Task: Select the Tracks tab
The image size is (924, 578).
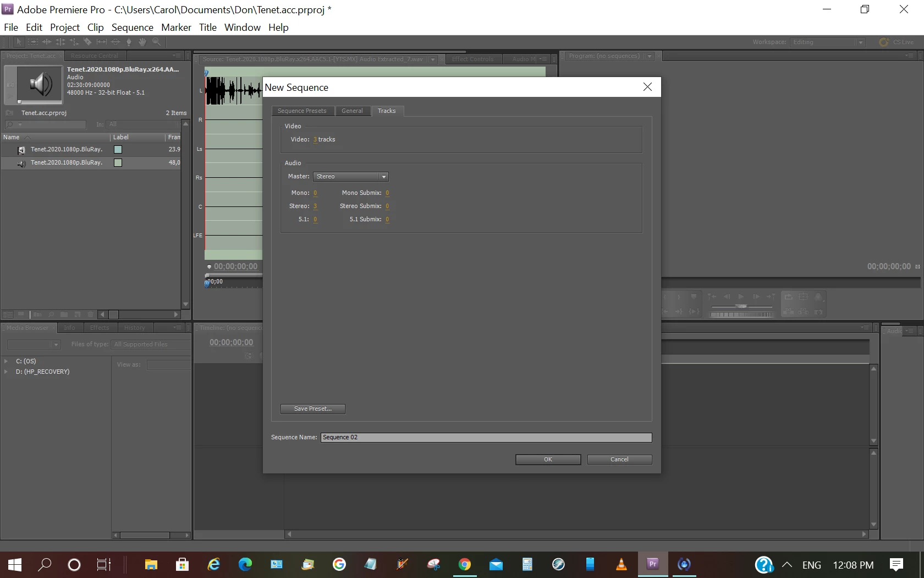Action: (x=387, y=111)
